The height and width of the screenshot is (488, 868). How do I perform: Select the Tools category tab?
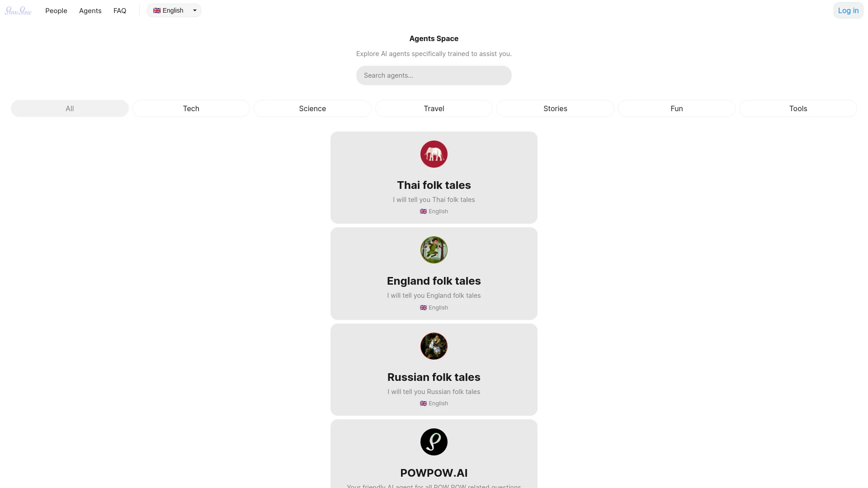click(798, 108)
